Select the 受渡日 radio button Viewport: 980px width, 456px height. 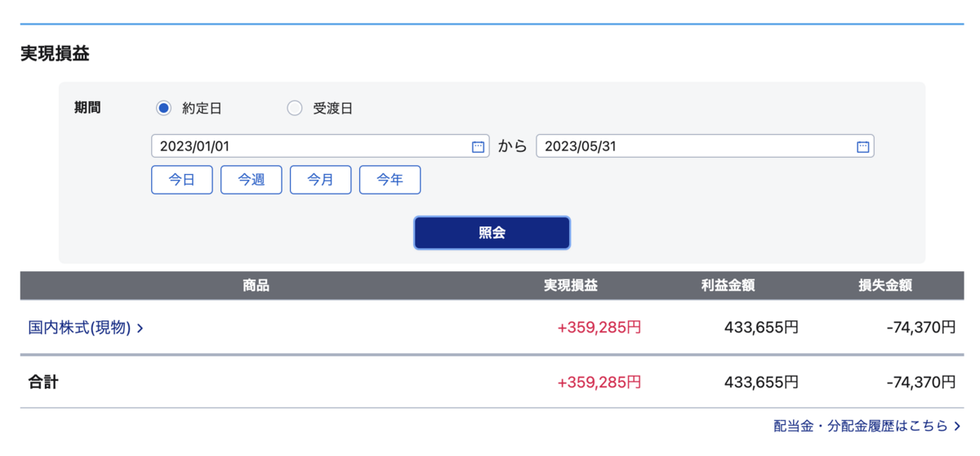click(295, 108)
